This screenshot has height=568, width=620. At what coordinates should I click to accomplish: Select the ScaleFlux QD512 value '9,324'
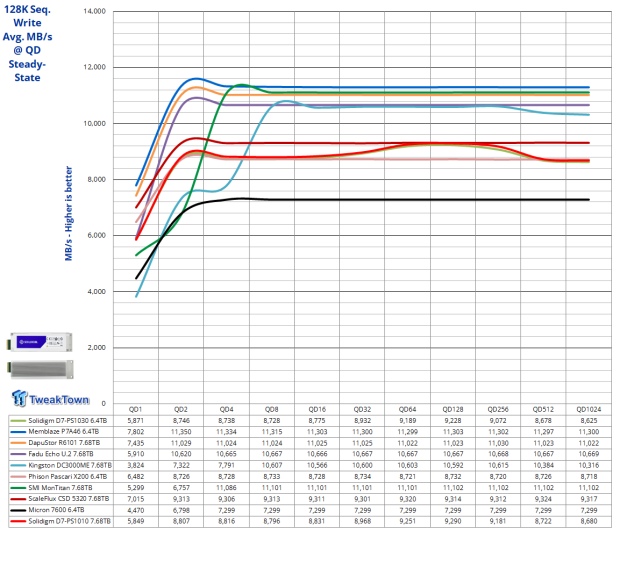pos(543,499)
